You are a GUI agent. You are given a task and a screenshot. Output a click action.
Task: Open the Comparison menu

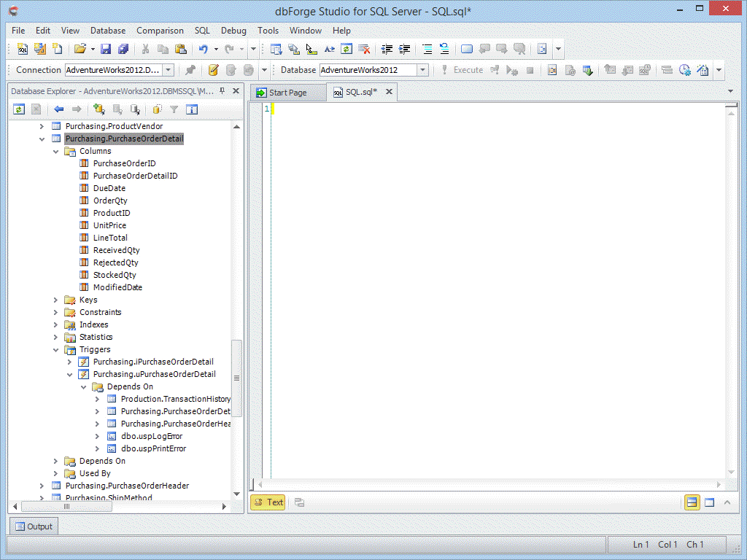tap(160, 31)
